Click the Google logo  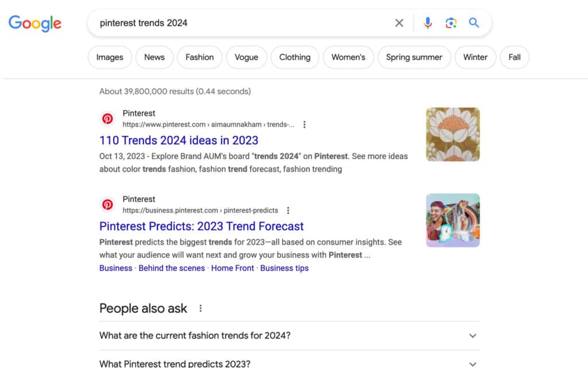(x=34, y=23)
